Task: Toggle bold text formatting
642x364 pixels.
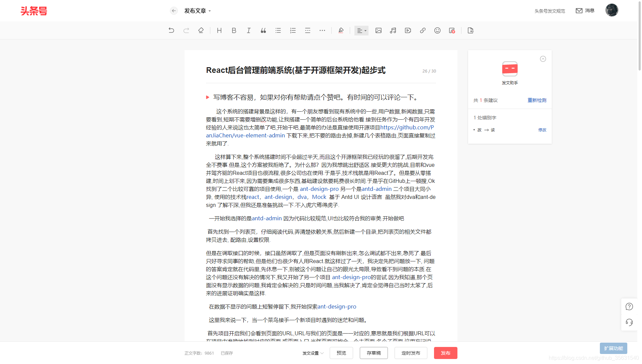Action: pyautogui.click(x=234, y=30)
